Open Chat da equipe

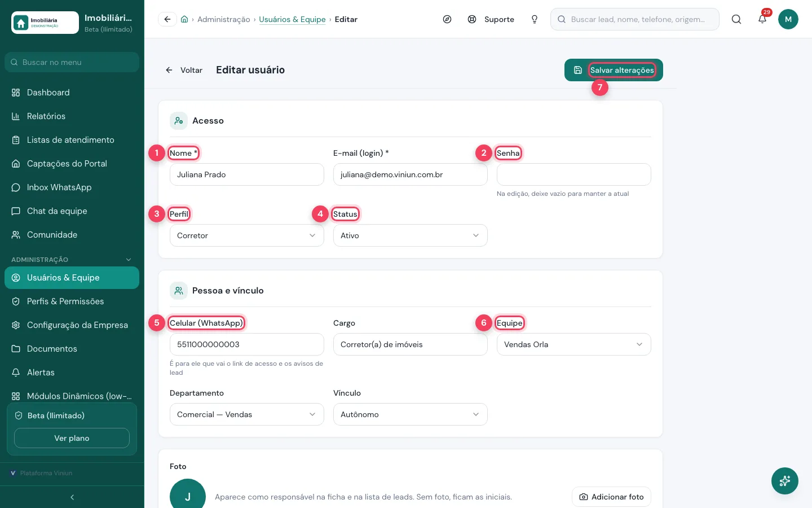[72, 211]
